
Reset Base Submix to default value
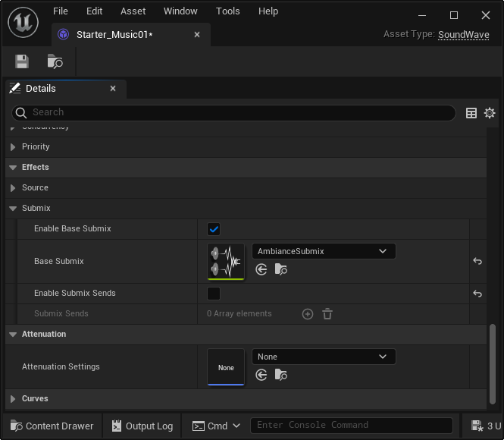[477, 262]
